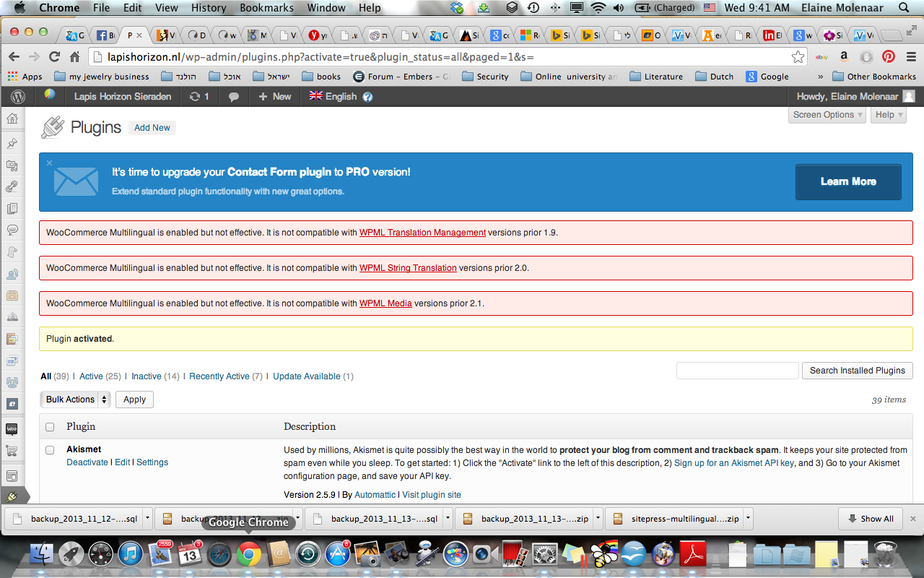
Task: Open the WooCommerce sidebar Woo icon
Action: pyautogui.click(x=12, y=428)
